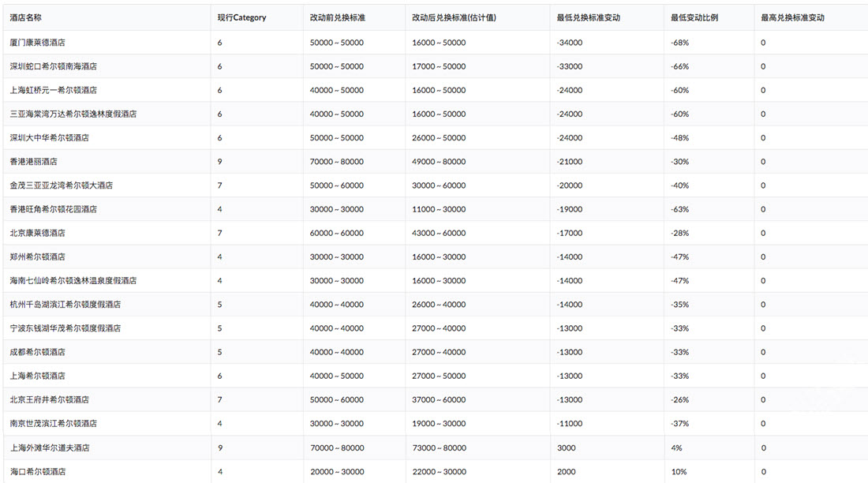Click the 改动前兑换标准 column header
The image size is (868, 483).
(337, 17)
